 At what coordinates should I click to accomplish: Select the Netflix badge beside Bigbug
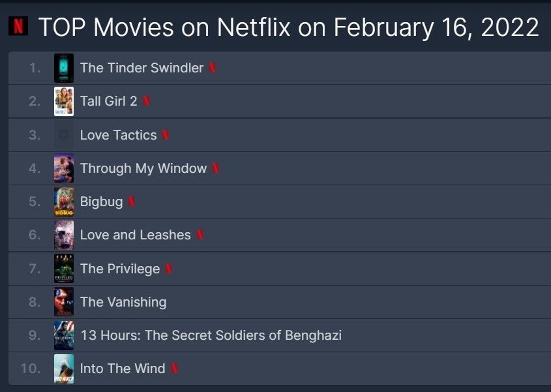tap(132, 202)
